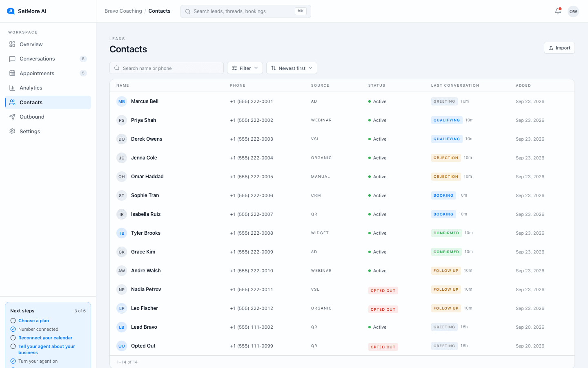
Task: Click the OBJECTION tag for Jenna Cole
Action: tap(446, 158)
